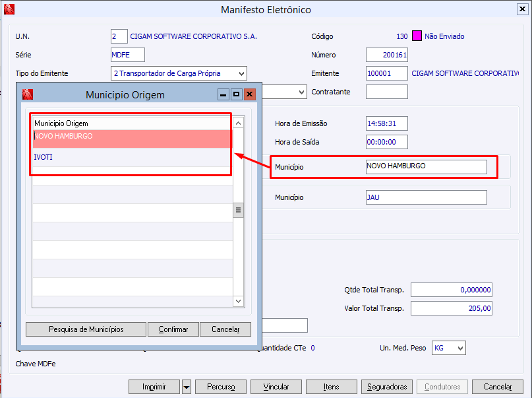Screen dimensions: 532x398
Task: Minimize the Municipio Origem dialog
Action: [x=223, y=94]
